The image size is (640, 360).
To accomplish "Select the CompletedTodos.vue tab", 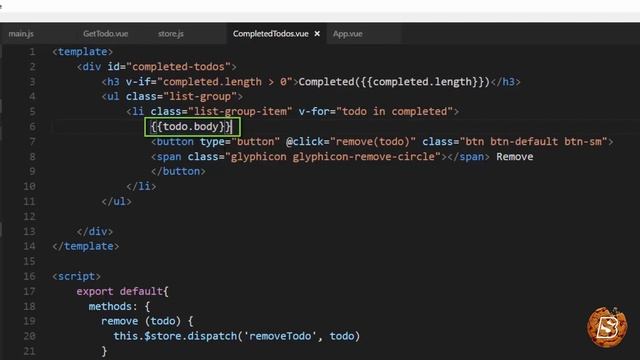I will click(x=270, y=34).
